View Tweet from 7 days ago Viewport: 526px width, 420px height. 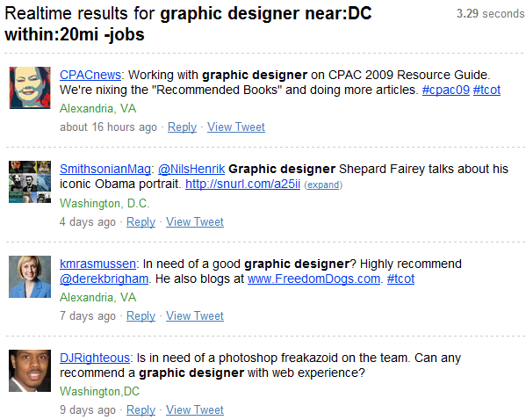click(x=195, y=316)
